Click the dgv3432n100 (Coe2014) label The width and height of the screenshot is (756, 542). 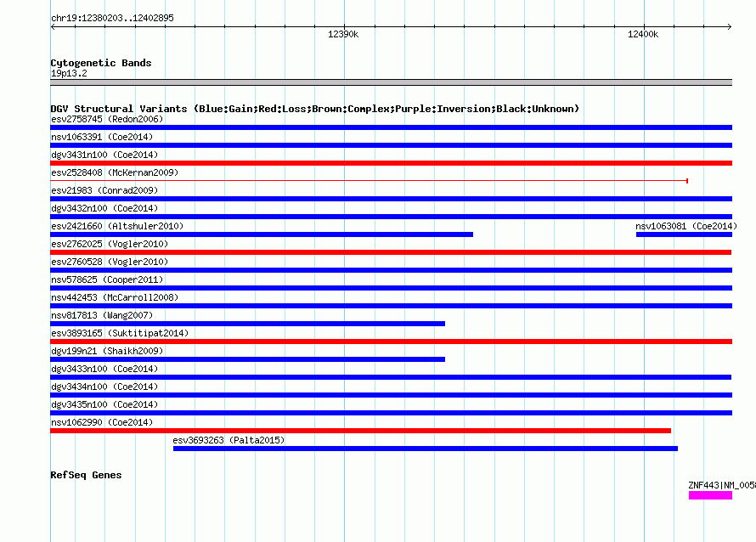104,208
